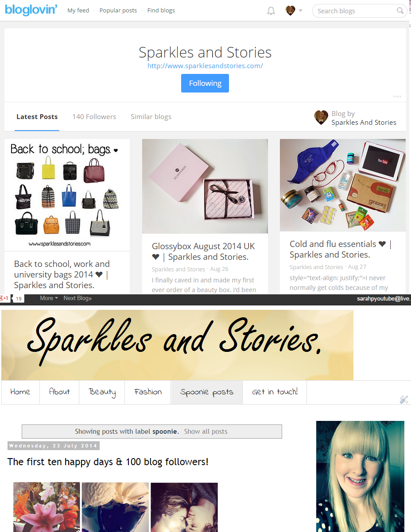Open the Glossybox post thumbnail
Viewport: 411px width, 532px height.
[x=205, y=186]
